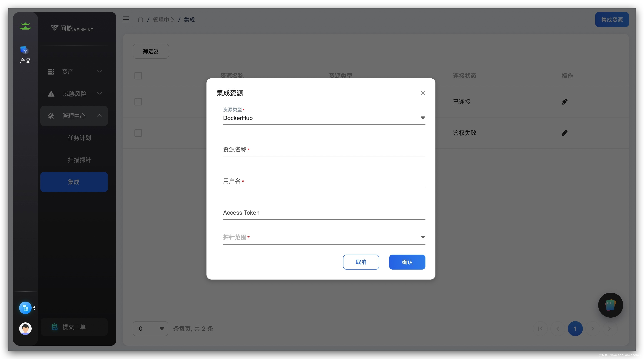Click edit pencil for 已连接 row

pyautogui.click(x=564, y=102)
